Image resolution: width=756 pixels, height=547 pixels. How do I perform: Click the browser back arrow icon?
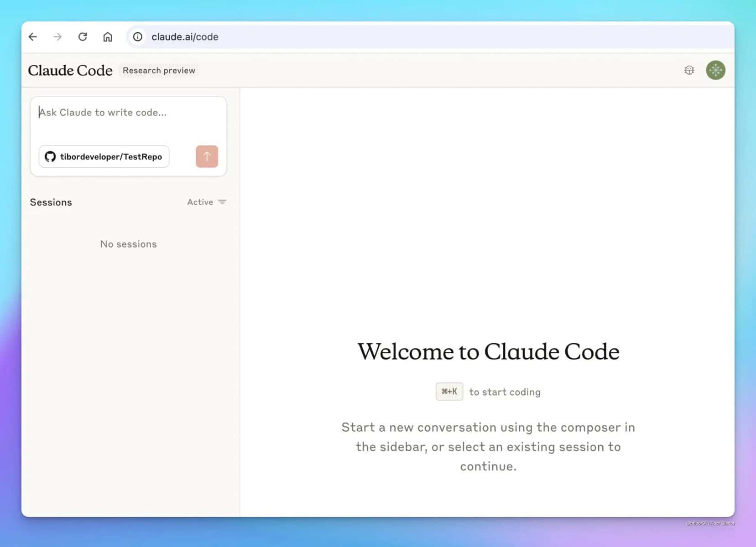point(32,37)
